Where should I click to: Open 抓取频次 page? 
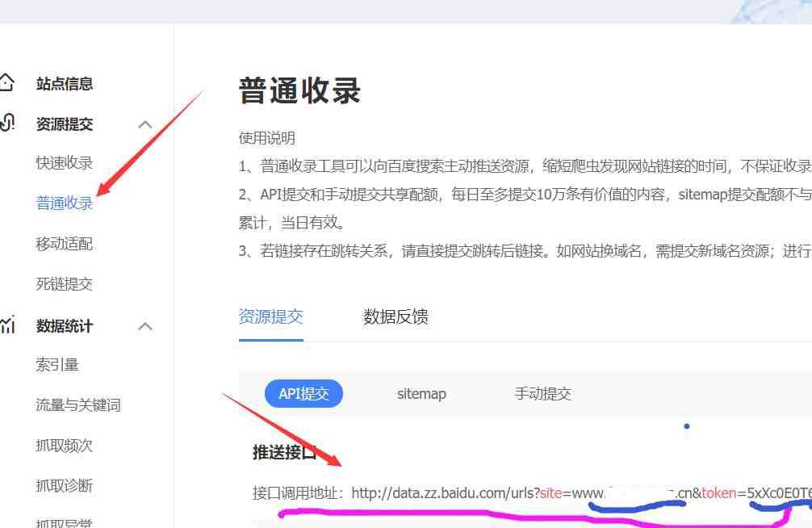tap(65, 446)
